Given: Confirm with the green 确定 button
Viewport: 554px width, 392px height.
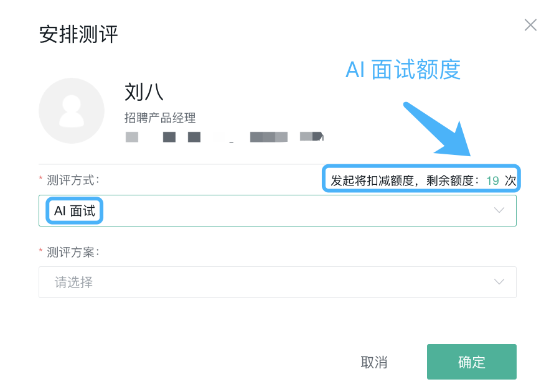Looking at the screenshot, I should click(471, 362).
